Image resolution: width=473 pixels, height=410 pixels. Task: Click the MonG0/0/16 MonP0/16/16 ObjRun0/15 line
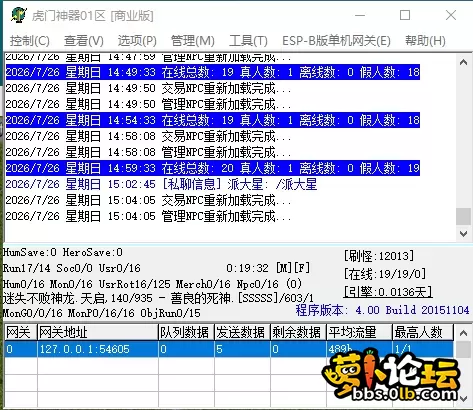coord(102,313)
